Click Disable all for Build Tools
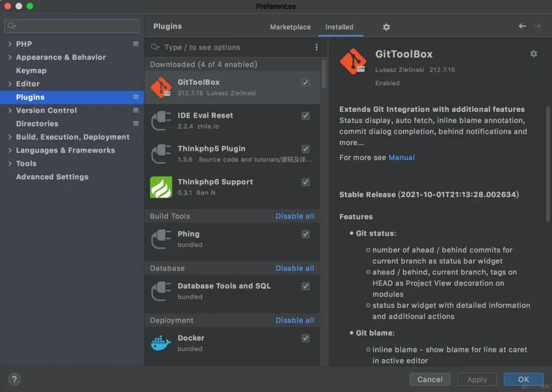Screen dimensions: 552x392 click(x=295, y=216)
